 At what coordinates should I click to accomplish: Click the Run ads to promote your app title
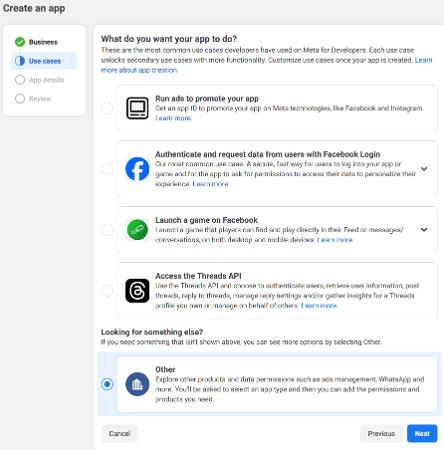click(x=207, y=99)
